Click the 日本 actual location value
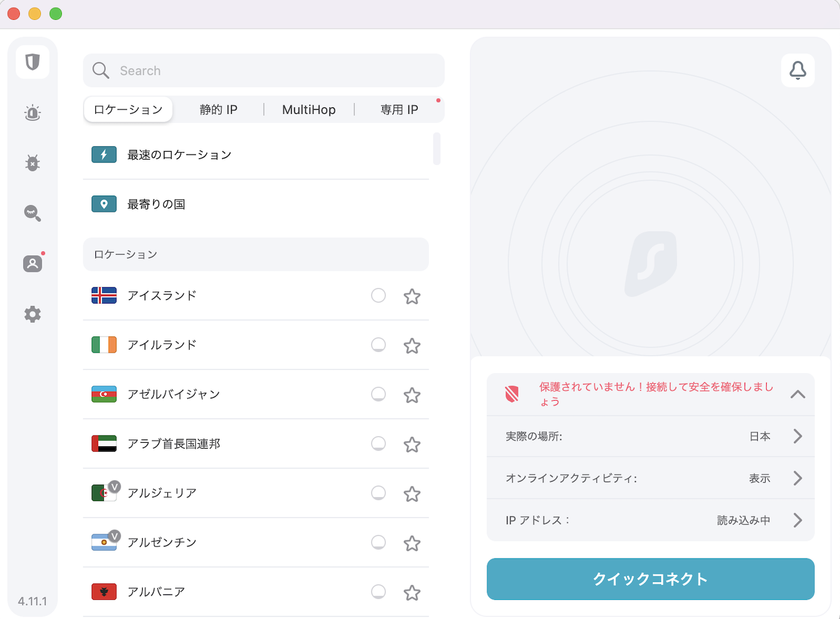Screen dimensions: 840x619 click(x=760, y=436)
